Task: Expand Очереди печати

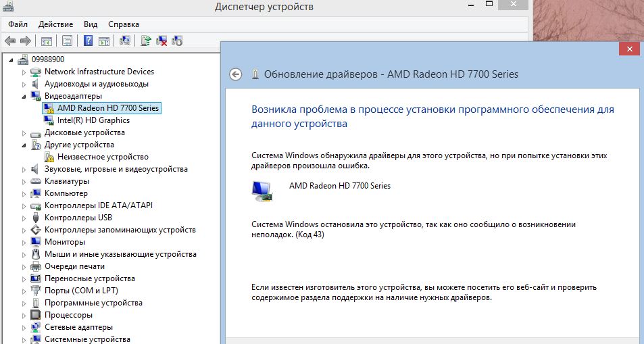Action: click(x=24, y=267)
